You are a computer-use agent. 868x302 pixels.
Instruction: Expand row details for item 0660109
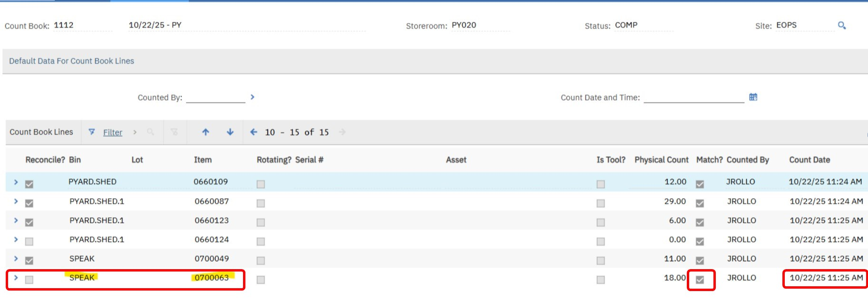pyautogui.click(x=16, y=182)
